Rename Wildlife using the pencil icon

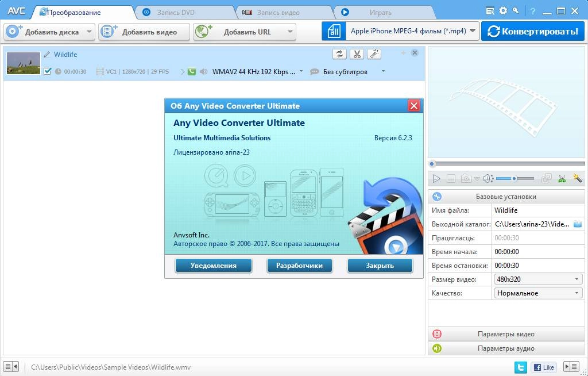[x=47, y=55]
